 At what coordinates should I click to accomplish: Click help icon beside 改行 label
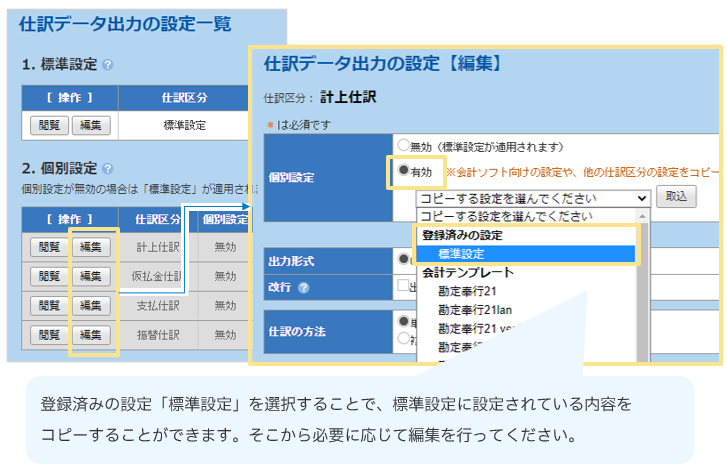click(x=303, y=288)
